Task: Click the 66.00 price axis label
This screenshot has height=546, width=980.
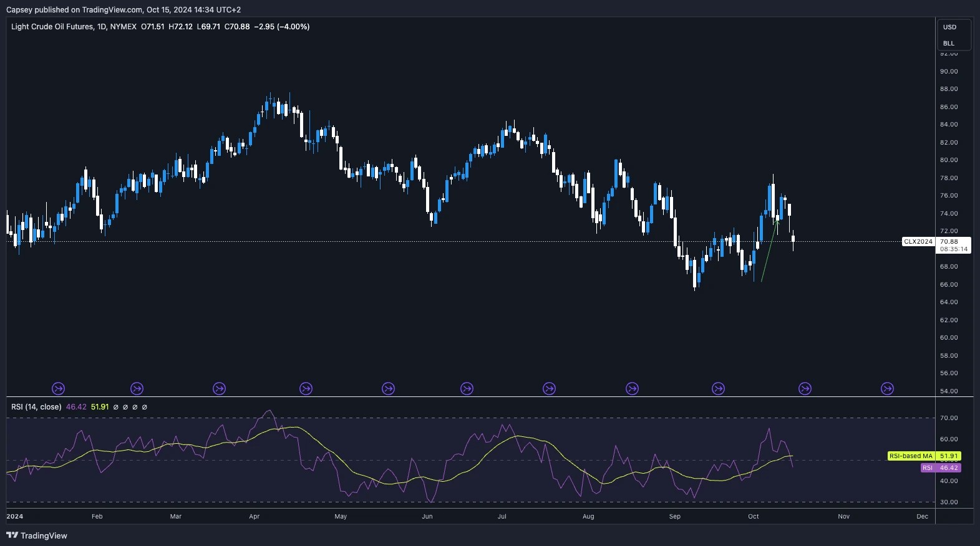Action: (x=949, y=284)
